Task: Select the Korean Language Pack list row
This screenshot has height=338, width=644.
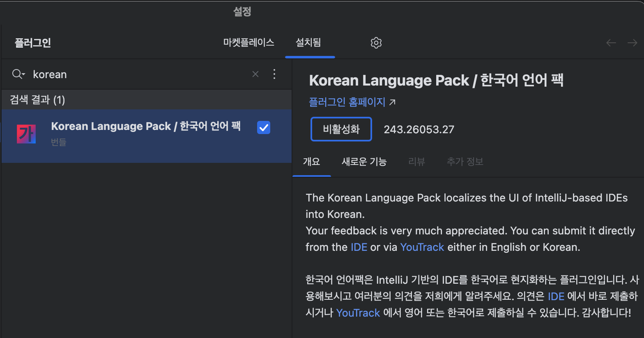Action: tap(147, 136)
